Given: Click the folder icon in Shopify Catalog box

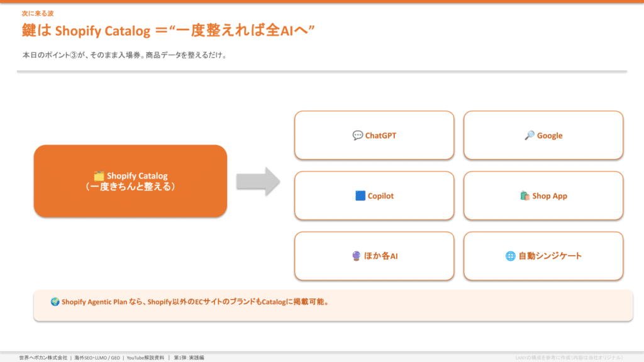Looking at the screenshot, I should click(99, 176).
